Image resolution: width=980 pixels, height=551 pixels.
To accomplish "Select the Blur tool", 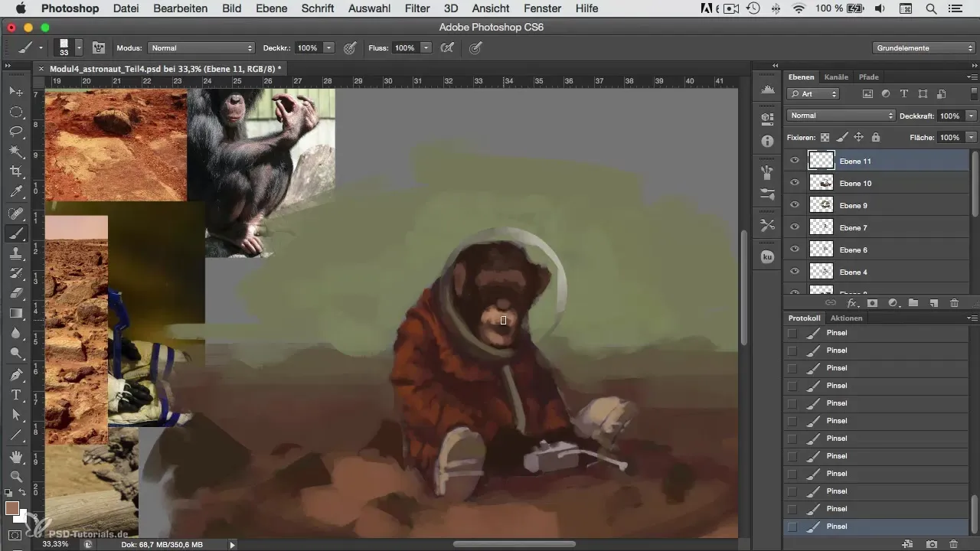I will click(x=15, y=333).
